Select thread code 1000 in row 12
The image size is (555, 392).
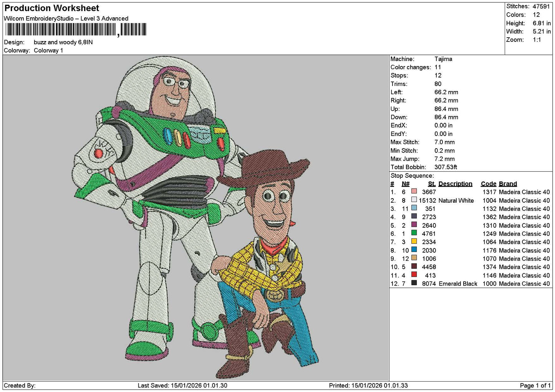[489, 284]
